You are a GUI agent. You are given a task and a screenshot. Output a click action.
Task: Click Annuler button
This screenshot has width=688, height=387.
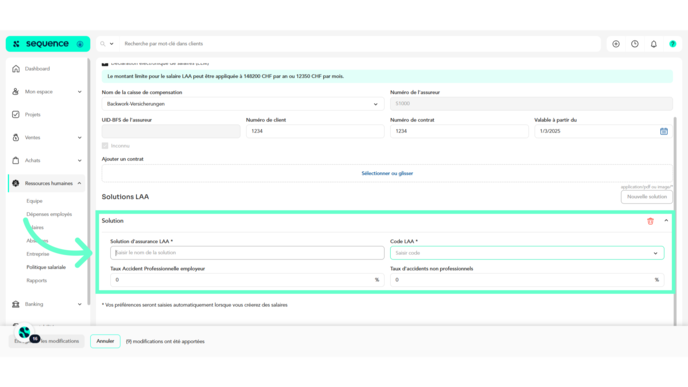click(105, 341)
